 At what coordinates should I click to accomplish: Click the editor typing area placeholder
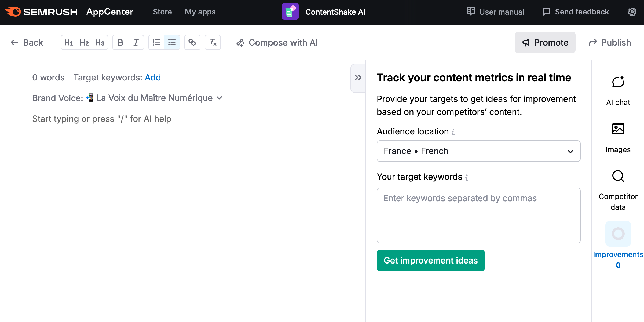coord(102,119)
